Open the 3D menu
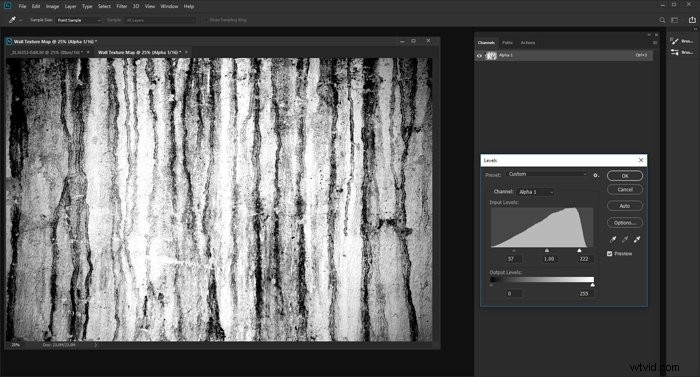The height and width of the screenshot is (377, 700). [x=136, y=6]
